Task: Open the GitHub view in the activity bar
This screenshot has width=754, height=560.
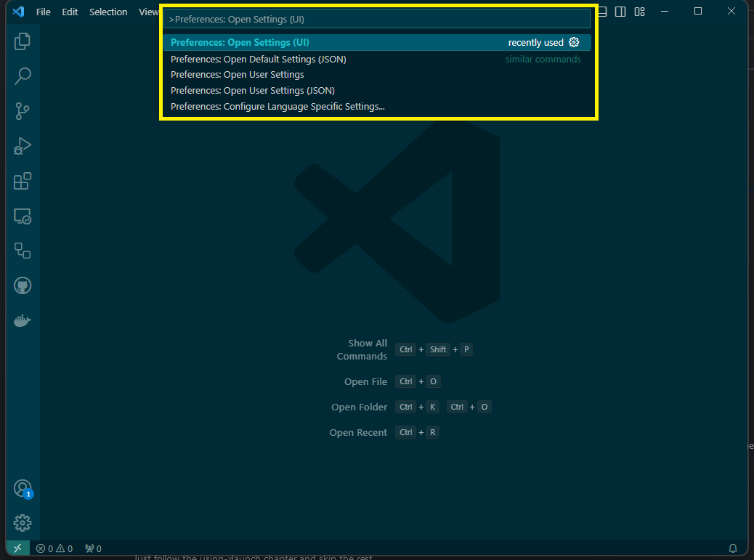Action: 23,285
